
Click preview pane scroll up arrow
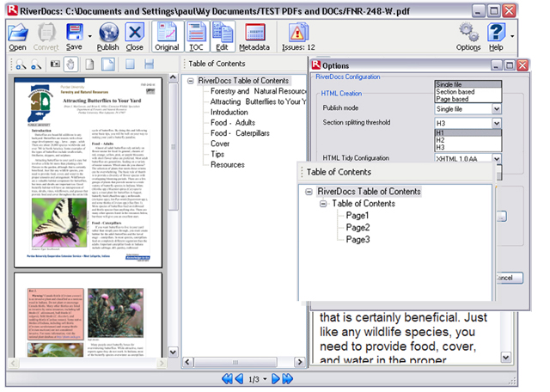pyautogui.click(x=173, y=77)
